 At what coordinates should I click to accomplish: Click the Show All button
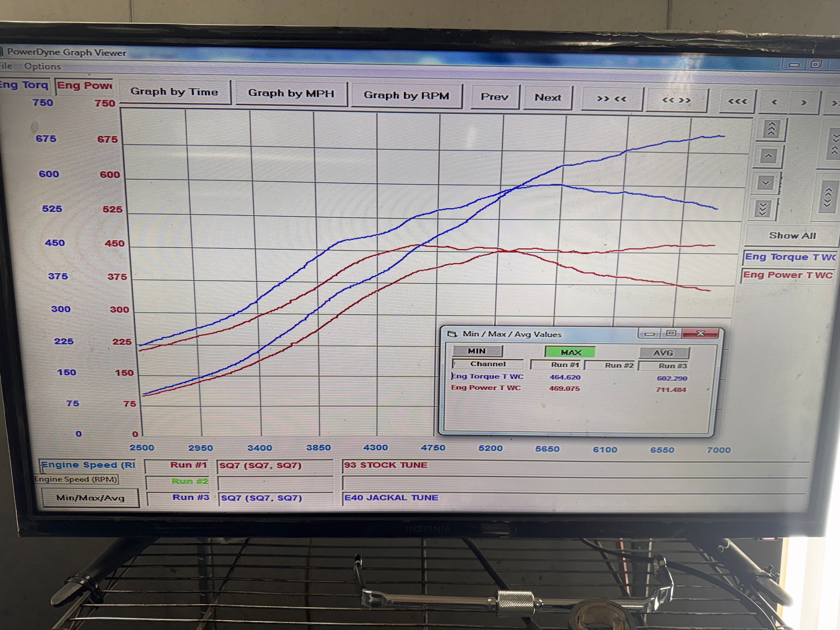coord(792,235)
